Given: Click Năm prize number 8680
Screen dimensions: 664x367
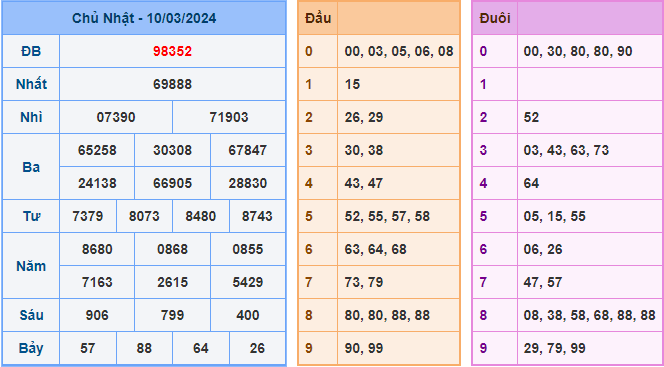Looking at the screenshot, I should point(97,249).
